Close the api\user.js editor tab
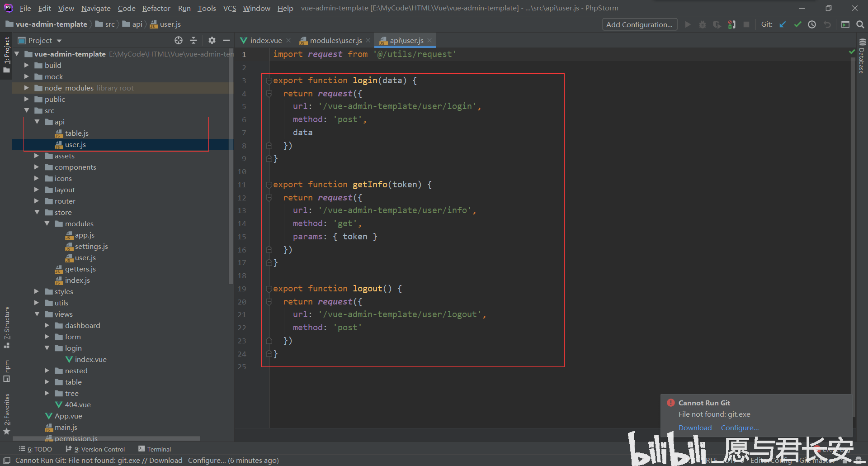 (429, 40)
